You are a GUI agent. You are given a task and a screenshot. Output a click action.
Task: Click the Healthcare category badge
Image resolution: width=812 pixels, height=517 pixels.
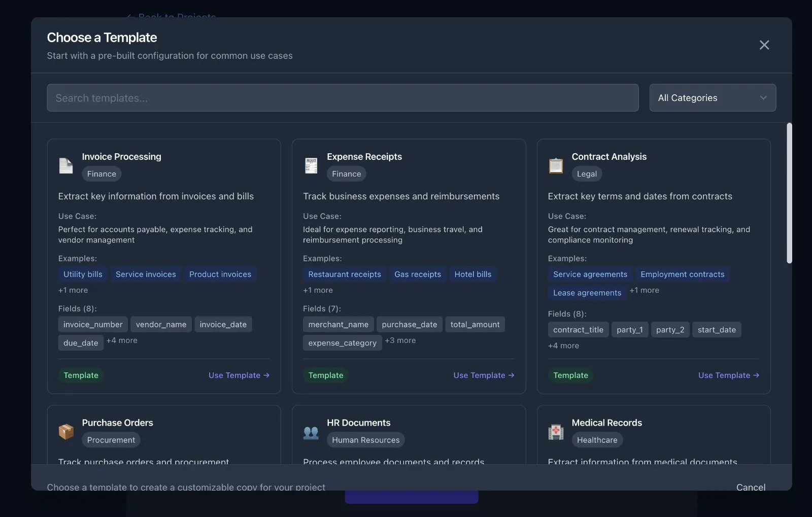(x=597, y=440)
